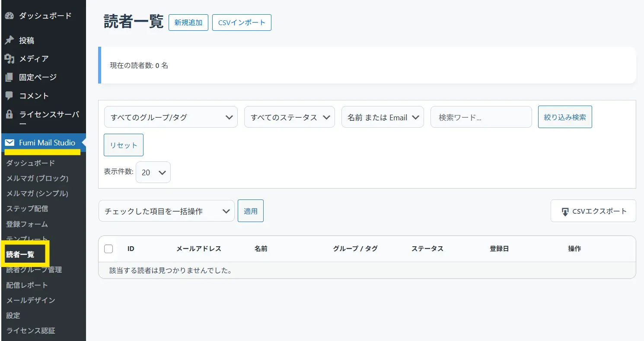Image resolution: width=644 pixels, height=341 pixels.
Task: Click the 絞り込み検索 button
Action: click(564, 117)
